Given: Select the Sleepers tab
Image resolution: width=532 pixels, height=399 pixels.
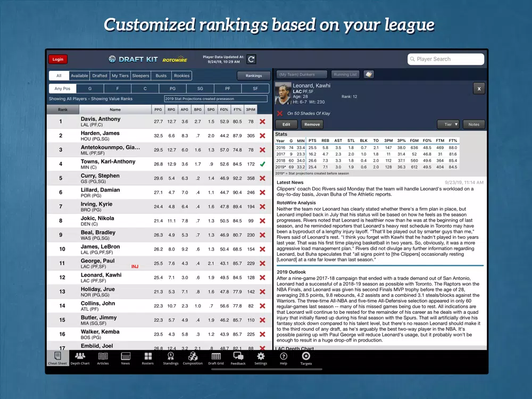Looking at the screenshot, I should (x=140, y=76).
